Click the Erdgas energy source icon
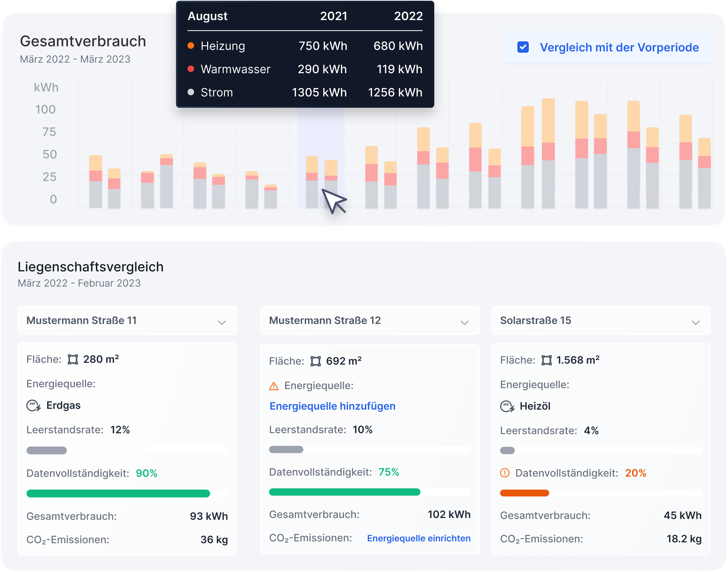 [x=34, y=405]
